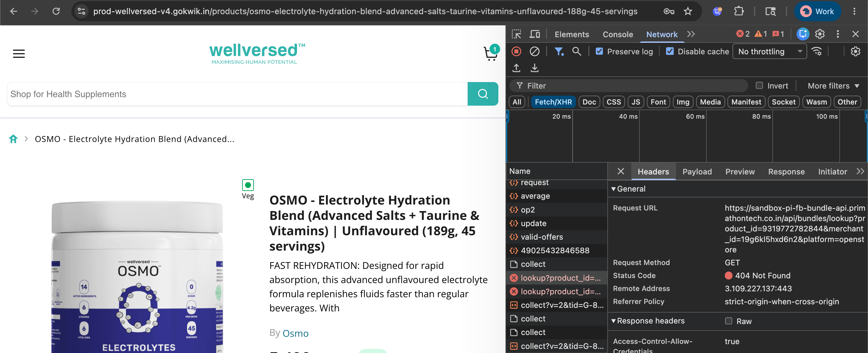Close the request details pane
Screen dimensions: 868x353
point(620,171)
